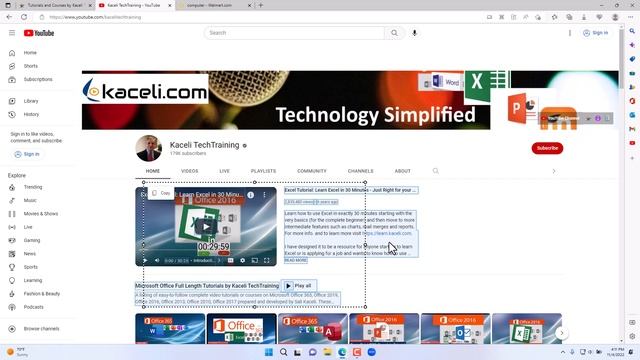Switch video to miniplayer mode

click(255, 260)
